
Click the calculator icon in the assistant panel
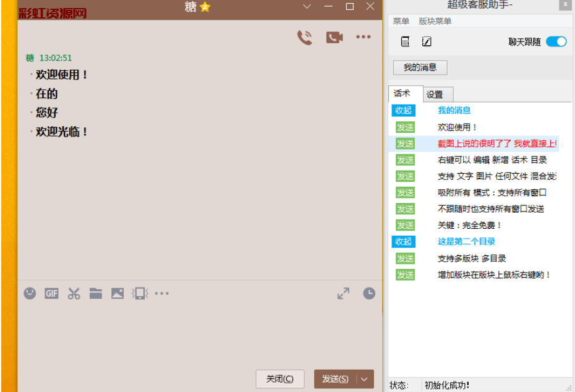click(405, 41)
